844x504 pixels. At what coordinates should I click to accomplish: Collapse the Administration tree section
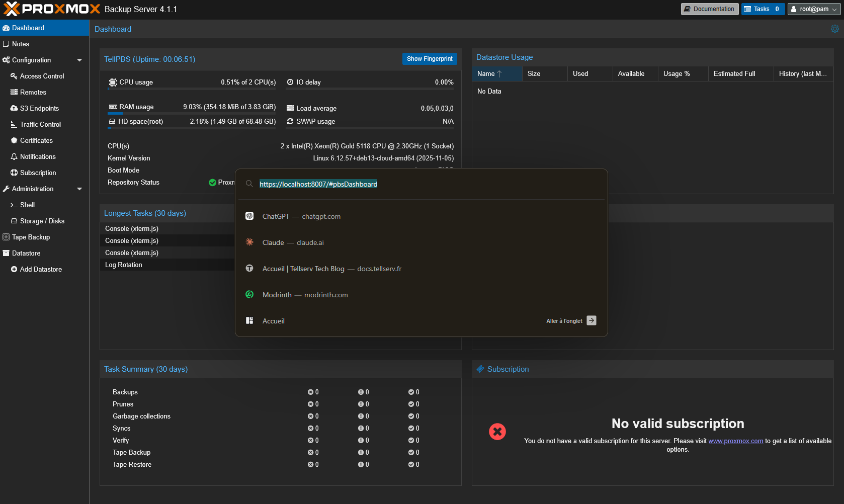[x=79, y=189]
